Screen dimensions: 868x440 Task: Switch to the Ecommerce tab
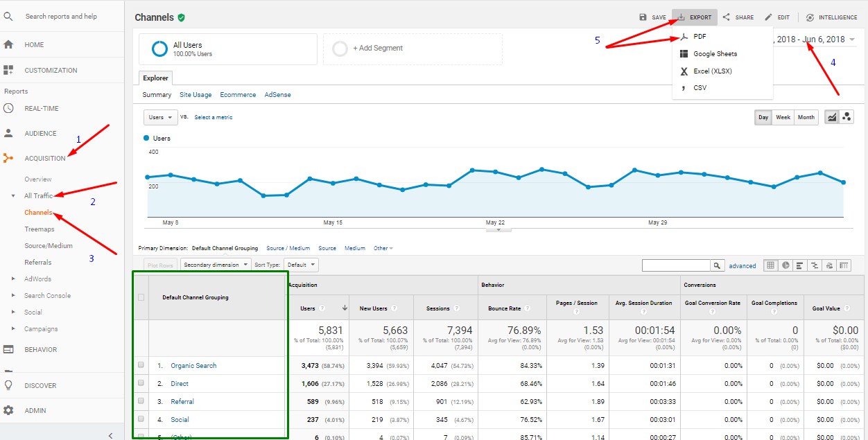[x=238, y=95]
